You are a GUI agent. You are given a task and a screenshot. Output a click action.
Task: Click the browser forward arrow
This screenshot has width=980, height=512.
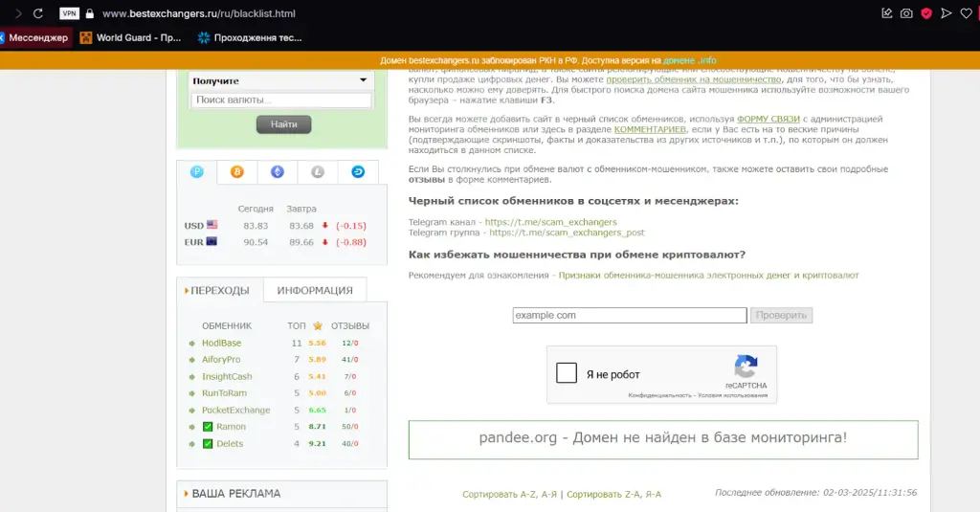(17, 13)
